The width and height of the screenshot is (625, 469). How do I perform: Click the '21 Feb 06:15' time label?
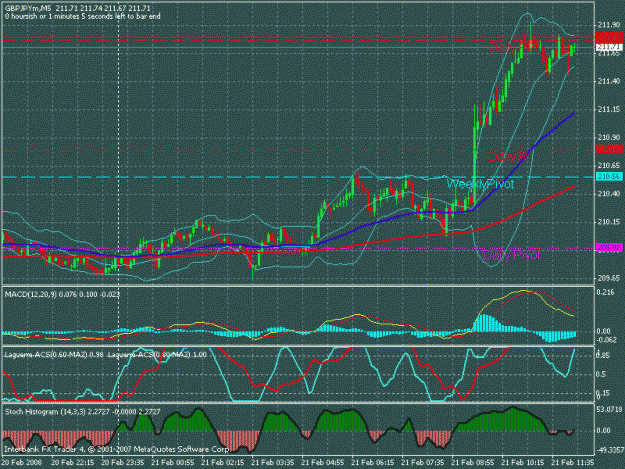pyautogui.click(x=373, y=463)
